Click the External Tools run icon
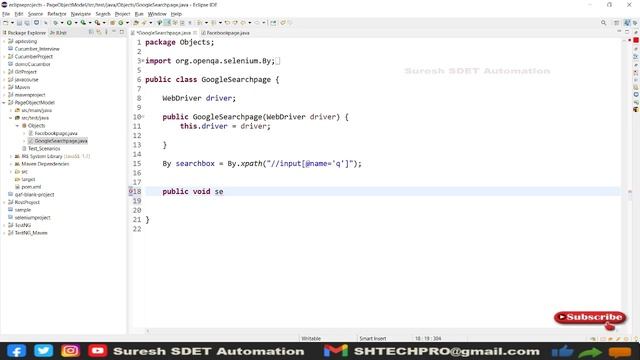 tap(97, 23)
